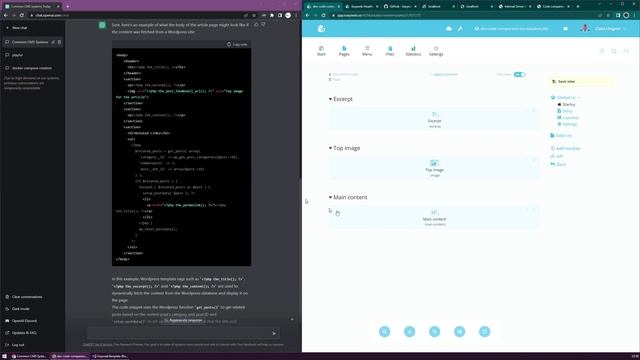The height and width of the screenshot is (360, 640).
Task: Expand the site tree dropdown in right sidebar
Action: coord(579,98)
